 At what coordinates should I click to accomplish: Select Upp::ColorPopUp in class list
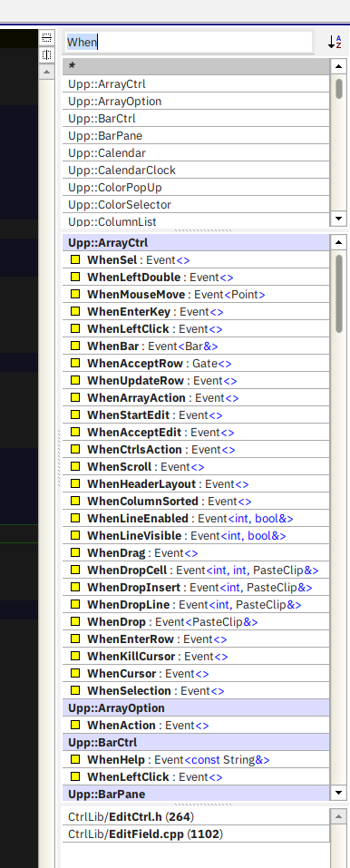pyautogui.click(x=196, y=187)
